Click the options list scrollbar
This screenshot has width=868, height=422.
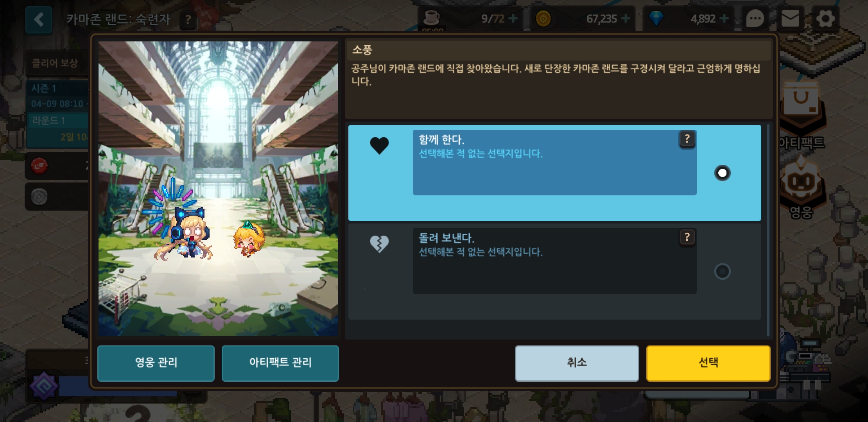(x=768, y=231)
